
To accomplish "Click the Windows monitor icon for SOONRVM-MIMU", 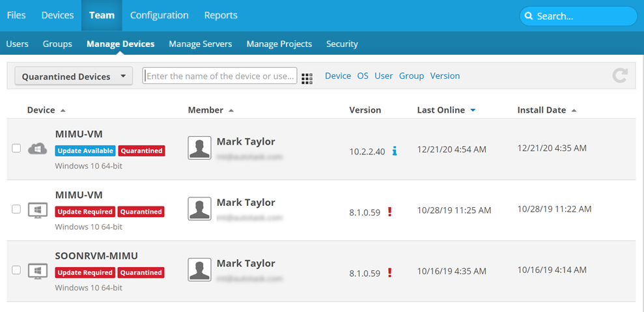I will point(38,271).
